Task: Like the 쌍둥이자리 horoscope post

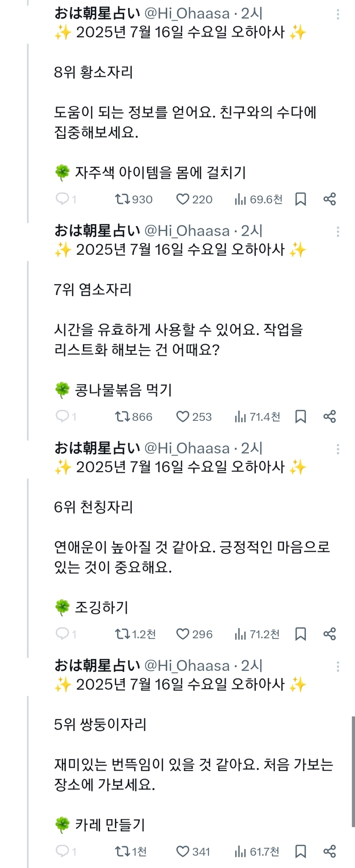Action: (183, 851)
